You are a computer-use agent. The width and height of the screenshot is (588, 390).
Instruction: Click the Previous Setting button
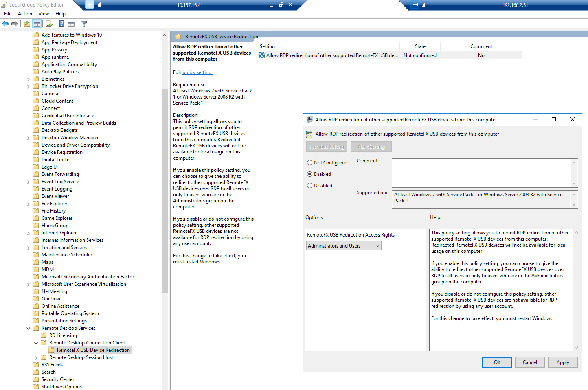[x=327, y=147]
